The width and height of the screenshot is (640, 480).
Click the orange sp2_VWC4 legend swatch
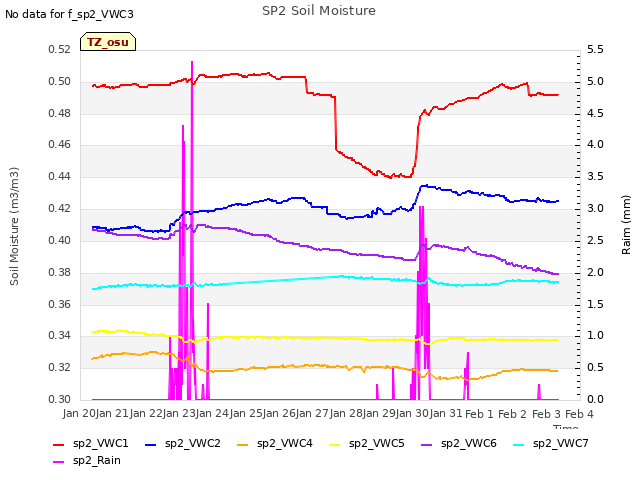coord(243,444)
